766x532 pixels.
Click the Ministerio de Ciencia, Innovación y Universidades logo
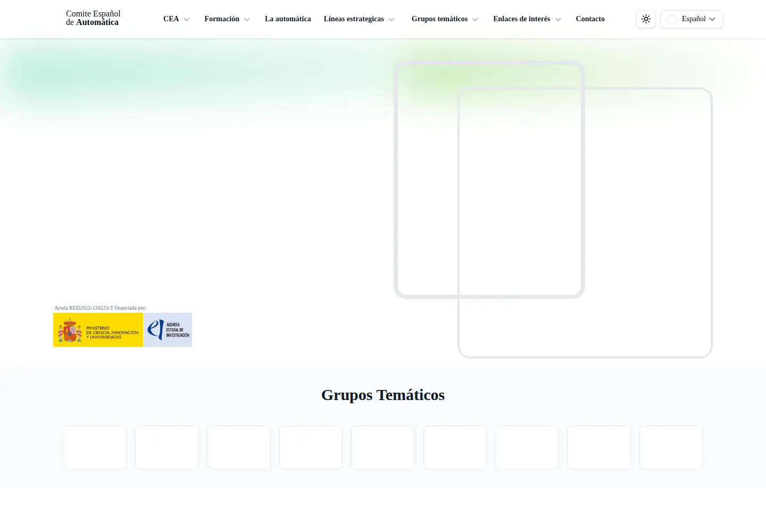click(98, 330)
